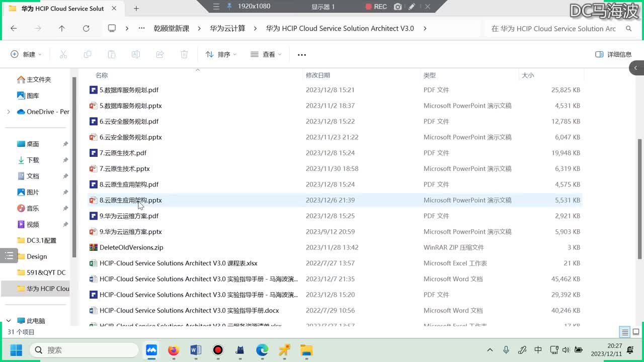Open the See more ellipsis menu
This screenshot has width=644, height=362.
[302, 54]
